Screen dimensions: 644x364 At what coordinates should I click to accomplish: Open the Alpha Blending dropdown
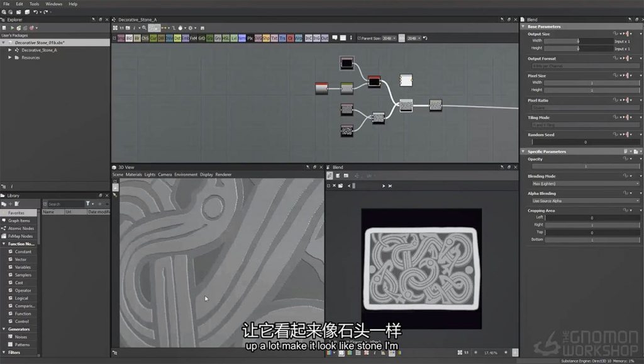click(x=586, y=201)
